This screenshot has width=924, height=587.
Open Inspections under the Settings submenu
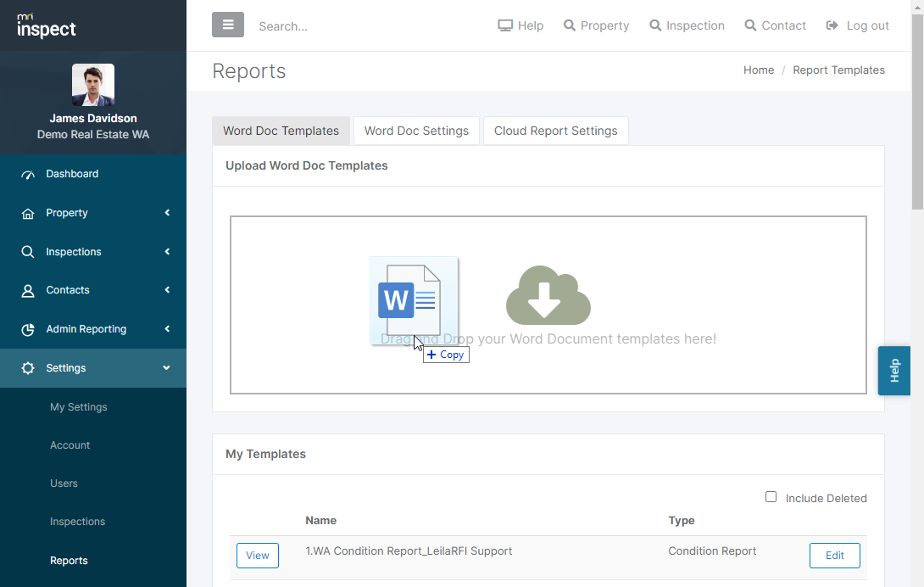pos(78,522)
